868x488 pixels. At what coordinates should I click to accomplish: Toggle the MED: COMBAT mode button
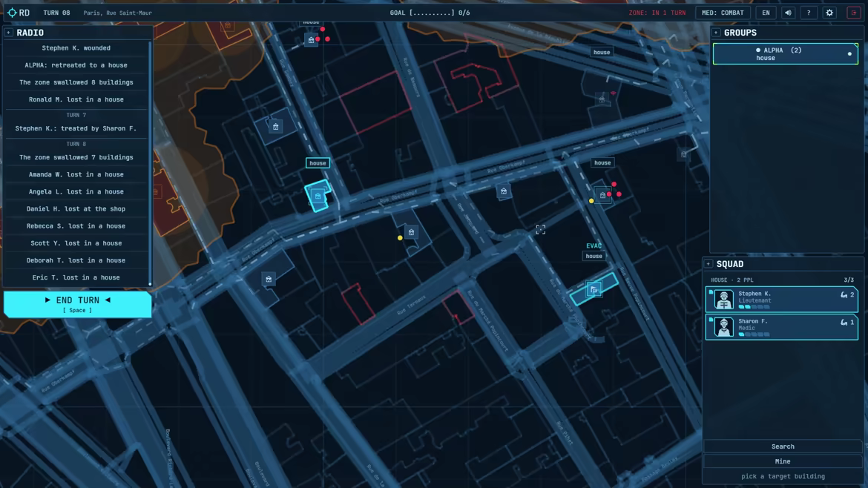[723, 13]
